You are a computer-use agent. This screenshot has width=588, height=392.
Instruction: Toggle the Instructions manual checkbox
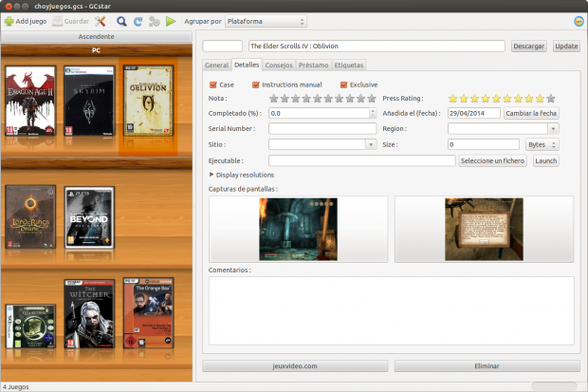(x=256, y=85)
